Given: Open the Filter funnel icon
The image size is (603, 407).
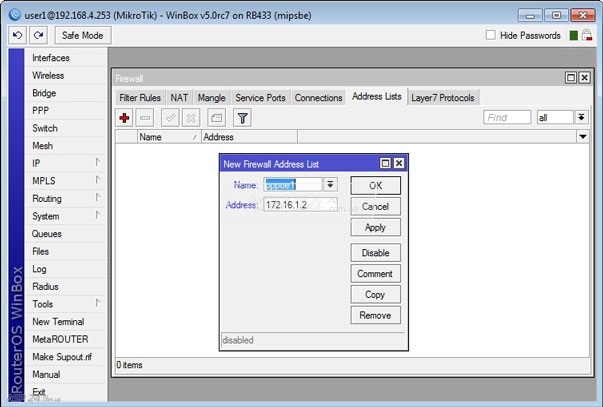Looking at the screenshot, I should click(242, 118).
